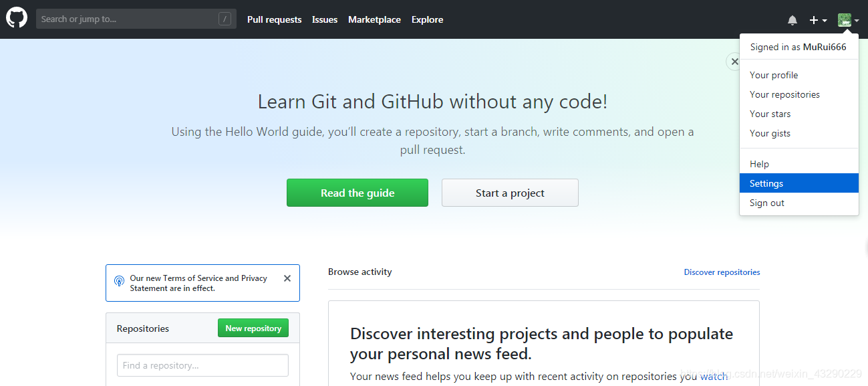Open Pull requests in the top nav
Viewport: 868px width, 386px height.
(x=274, y=19)
